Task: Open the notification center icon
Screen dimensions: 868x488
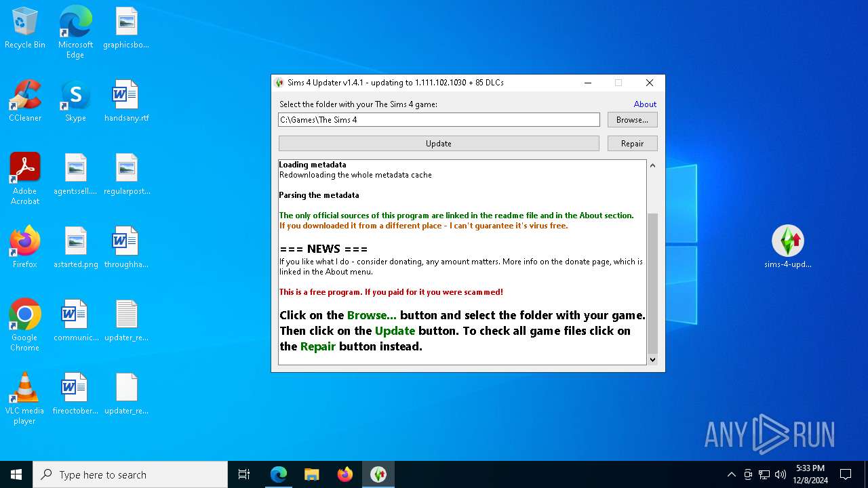Action: (846, 474)
